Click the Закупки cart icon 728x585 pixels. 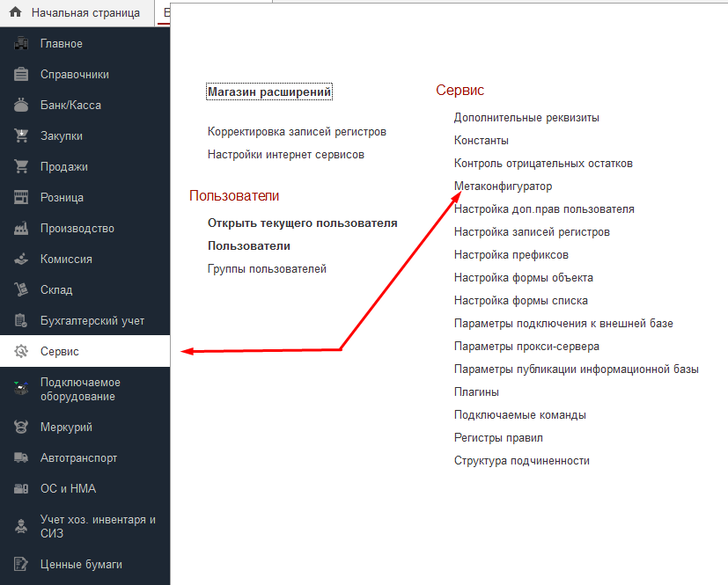(x=21, y=135)
